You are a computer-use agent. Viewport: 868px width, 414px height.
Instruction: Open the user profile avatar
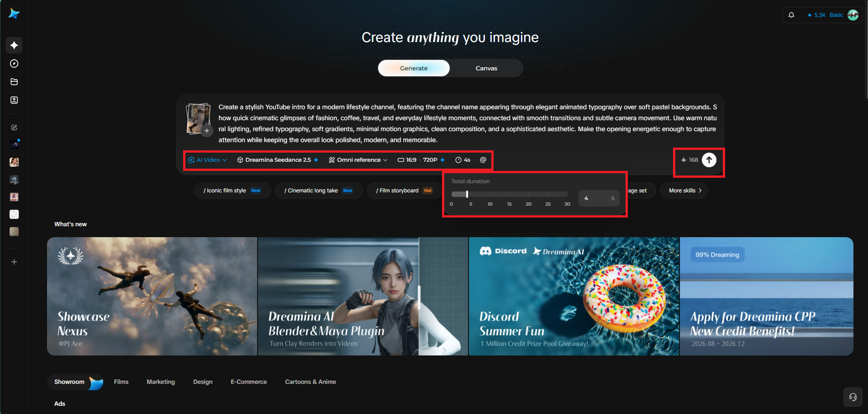click(x=853, y=15)
